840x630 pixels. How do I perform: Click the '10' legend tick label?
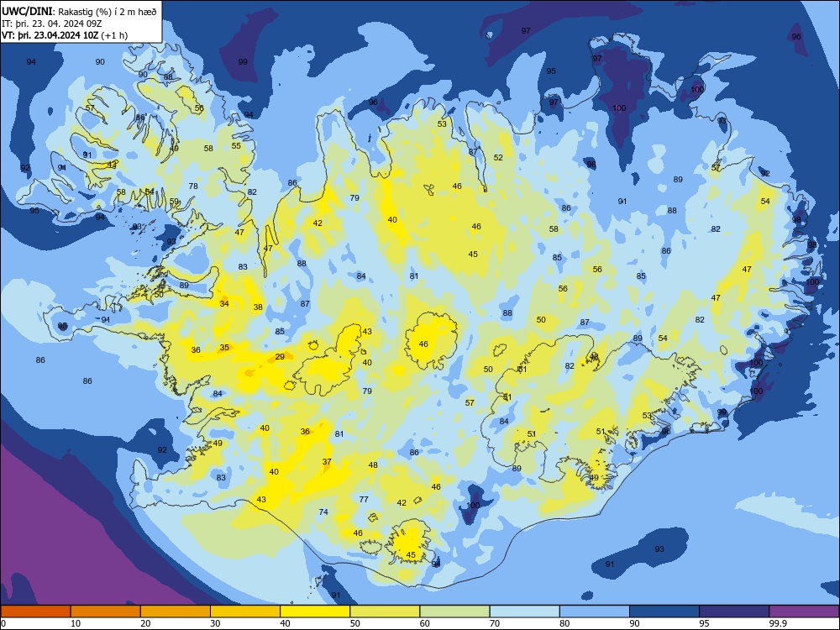tap(76, 623)
